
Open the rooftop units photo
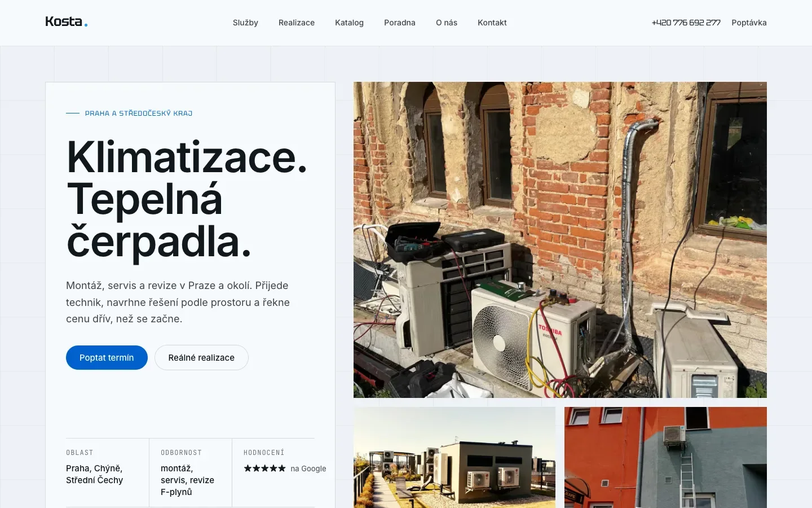tap(454, 457)
